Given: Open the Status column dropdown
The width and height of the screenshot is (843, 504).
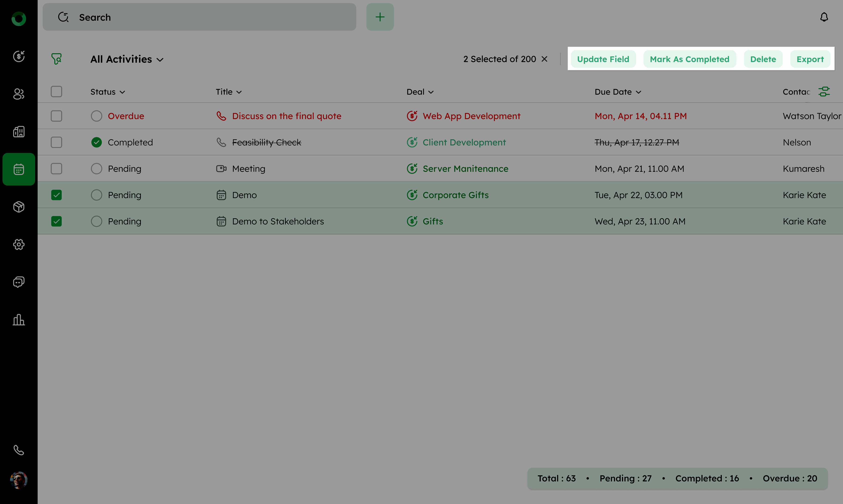Looking at the screenshot, I should pos(108,92).
